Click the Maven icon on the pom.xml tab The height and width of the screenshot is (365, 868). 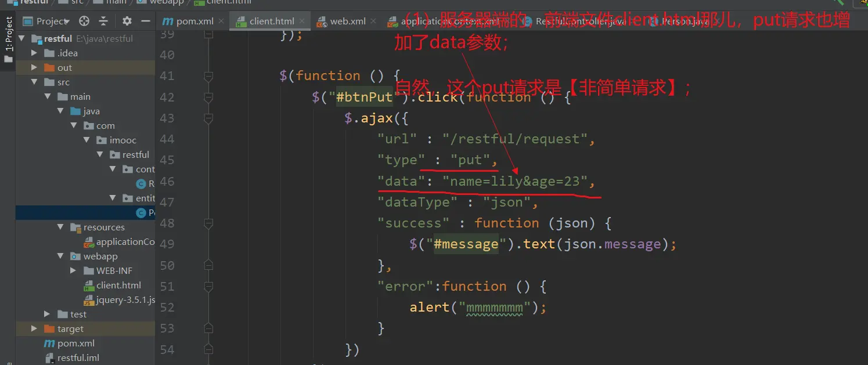[x=167, y=21]
